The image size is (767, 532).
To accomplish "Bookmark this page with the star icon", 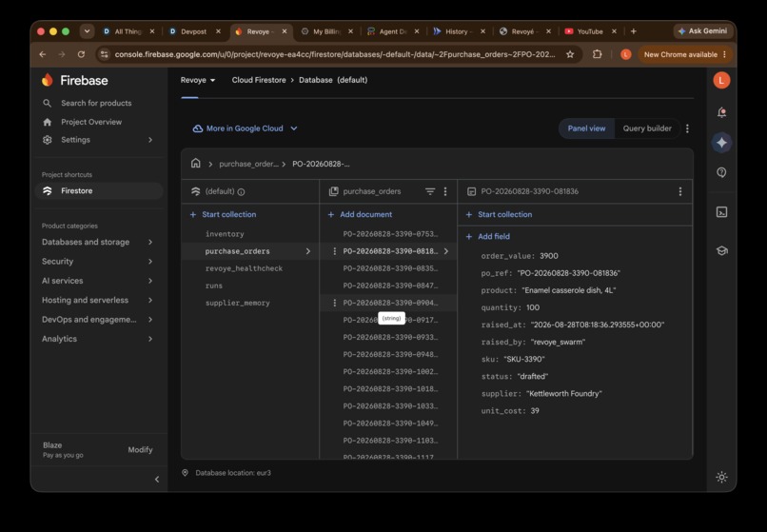I will click(570, 54).
